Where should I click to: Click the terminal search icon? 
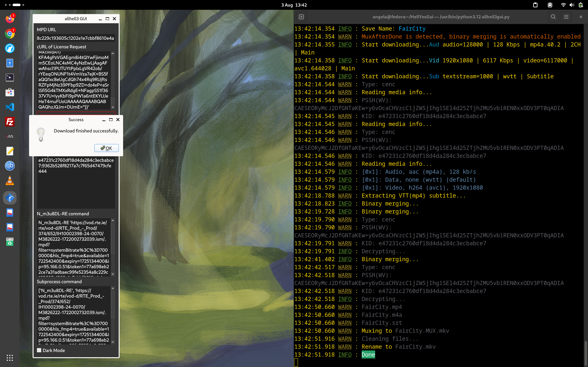[553, 17]
